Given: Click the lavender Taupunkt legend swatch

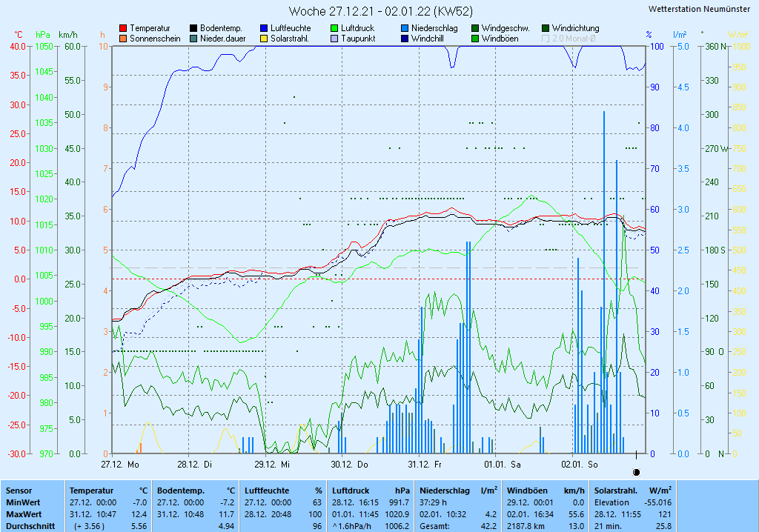Looking at the screenshot, I should point(334,39).
